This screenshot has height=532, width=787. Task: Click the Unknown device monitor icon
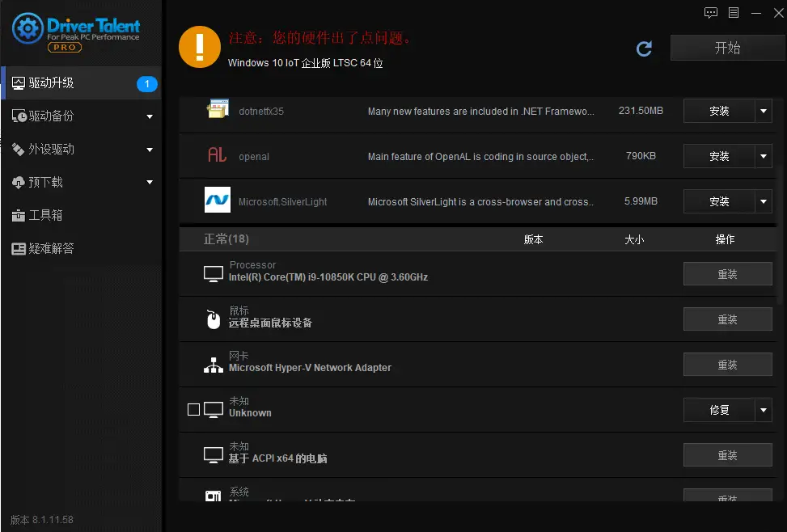point(214,410)
